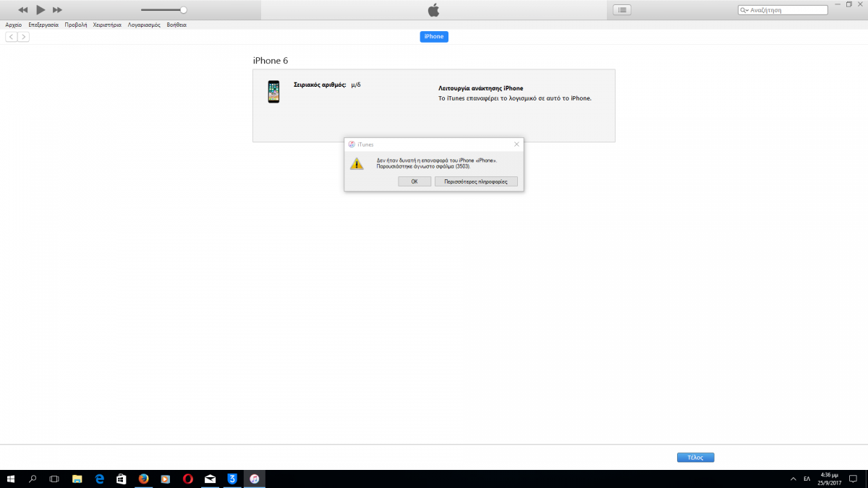Open Windows taskbar search
868x488 pixels.
(33, 479)
